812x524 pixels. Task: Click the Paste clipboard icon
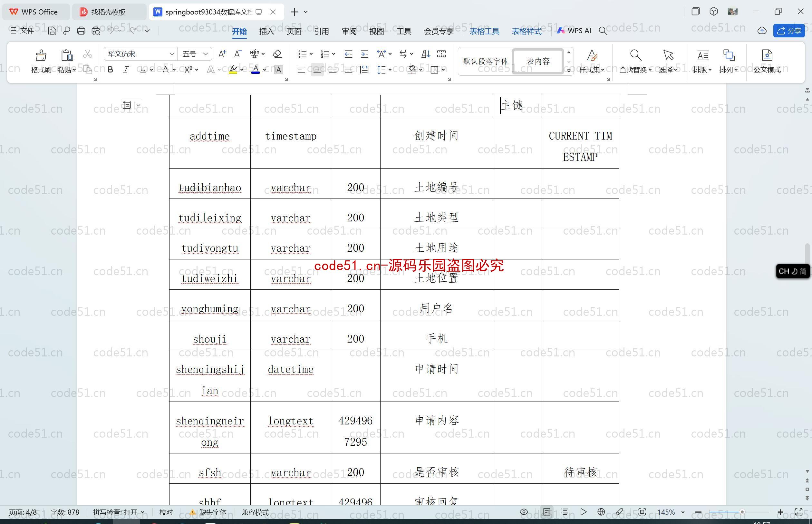(x=67, y=55)
